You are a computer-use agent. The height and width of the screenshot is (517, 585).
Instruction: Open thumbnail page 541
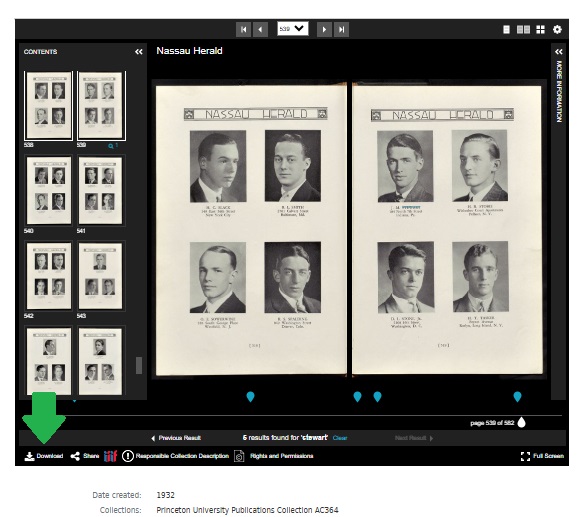[x=101, y=190]
